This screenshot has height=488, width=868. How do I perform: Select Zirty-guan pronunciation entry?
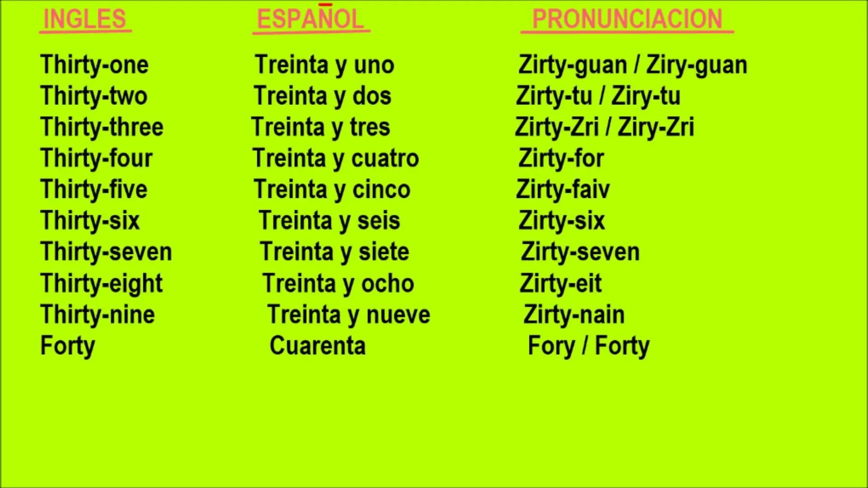(x=633, y=64)
